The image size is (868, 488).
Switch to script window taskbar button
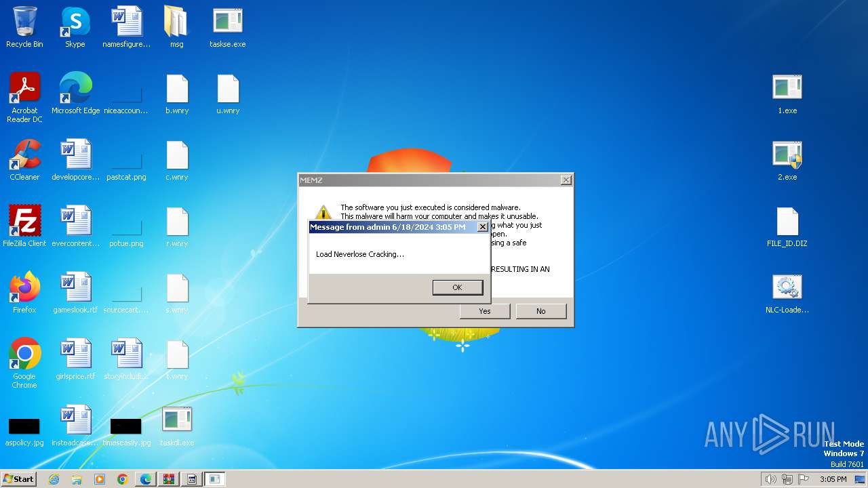(x=192, y=479)
